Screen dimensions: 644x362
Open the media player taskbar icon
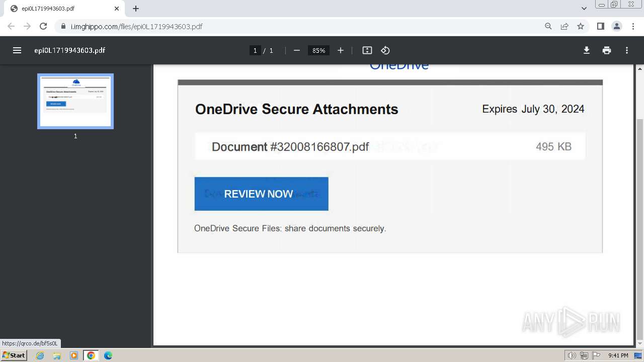[74, 355]
